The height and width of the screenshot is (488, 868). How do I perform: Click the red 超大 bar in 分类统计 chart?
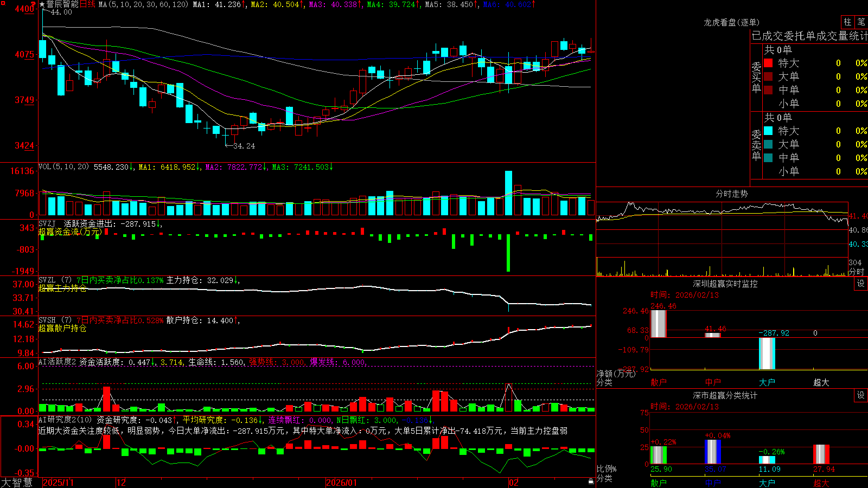click(x=821, y=454)
